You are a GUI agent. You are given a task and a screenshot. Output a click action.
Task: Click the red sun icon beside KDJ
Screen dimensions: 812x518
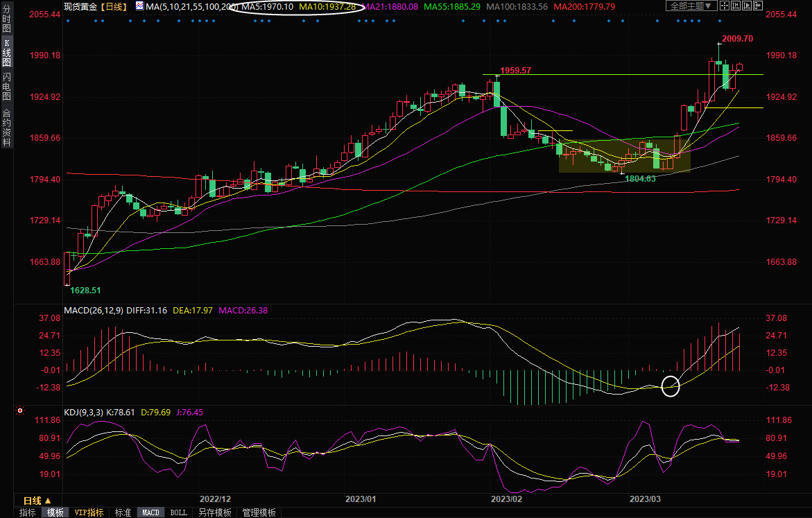coord(20,412)
